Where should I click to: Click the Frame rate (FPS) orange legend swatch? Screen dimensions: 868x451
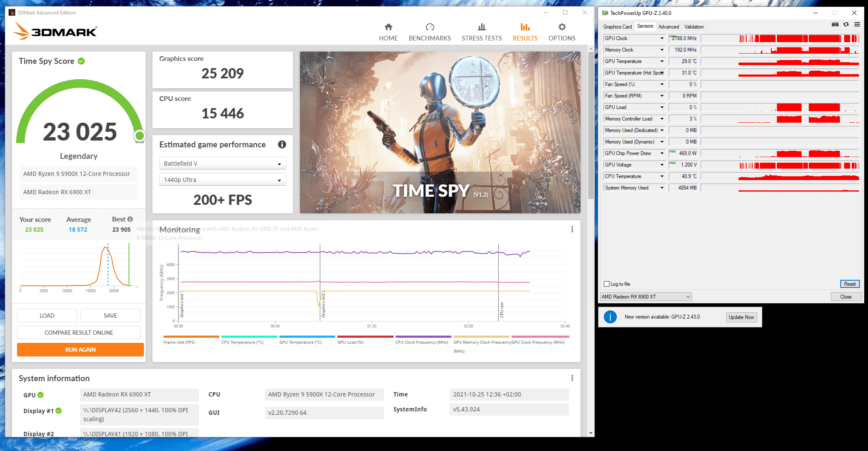[191, 336]
